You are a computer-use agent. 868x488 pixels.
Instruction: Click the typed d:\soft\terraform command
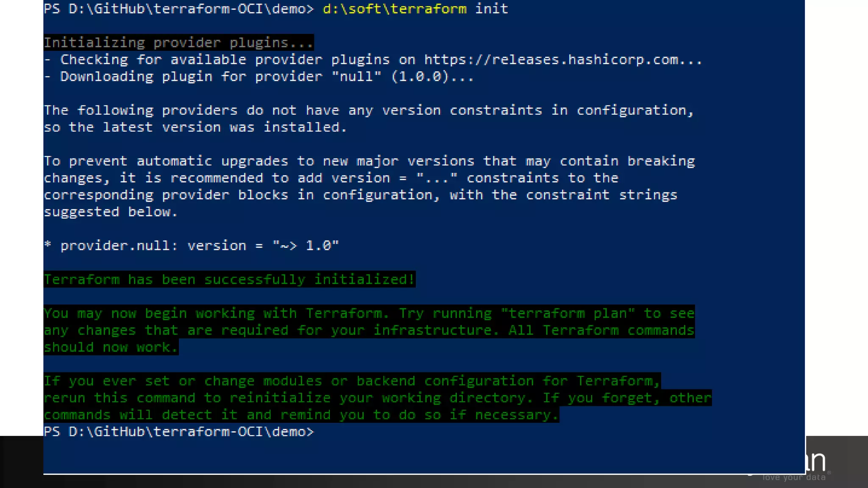pyautogui.click(x=395, y=9)
